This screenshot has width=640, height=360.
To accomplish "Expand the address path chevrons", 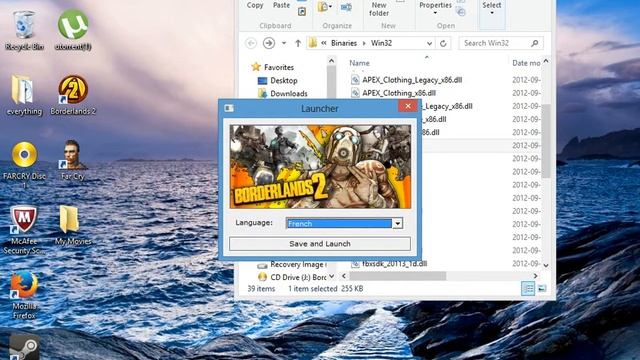I will click(324, 43).
